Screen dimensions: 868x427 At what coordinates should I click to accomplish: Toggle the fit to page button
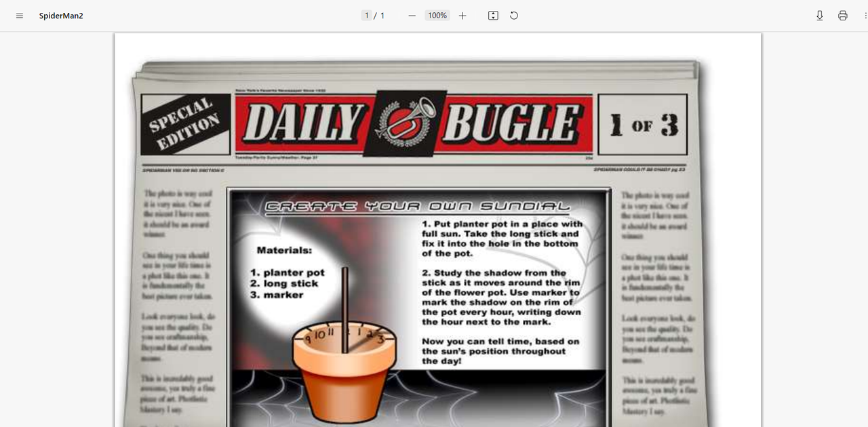(493, 16)
